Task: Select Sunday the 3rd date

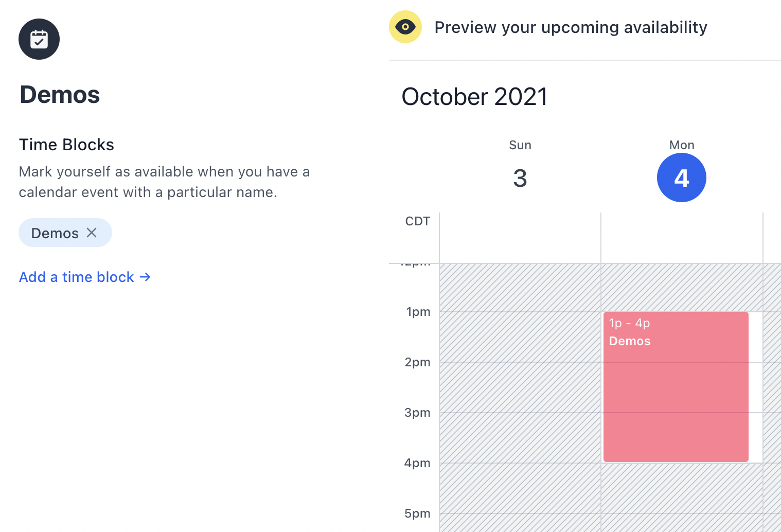Action: point(520,178)
